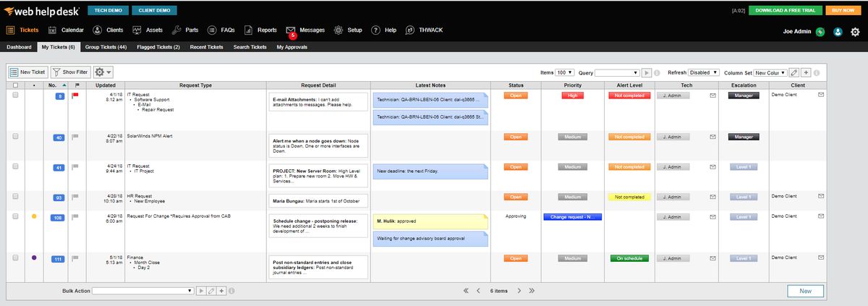Open the Help menu item

coord(384,30)
